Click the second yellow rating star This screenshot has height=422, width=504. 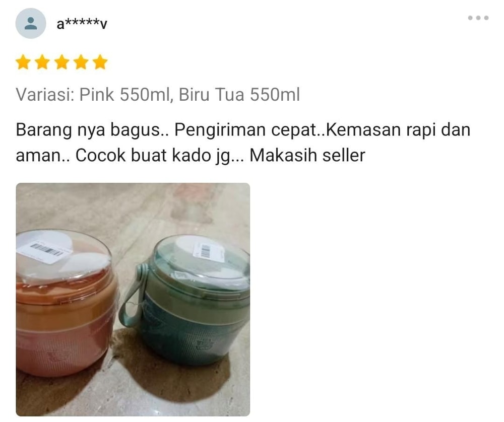[42, 62]
